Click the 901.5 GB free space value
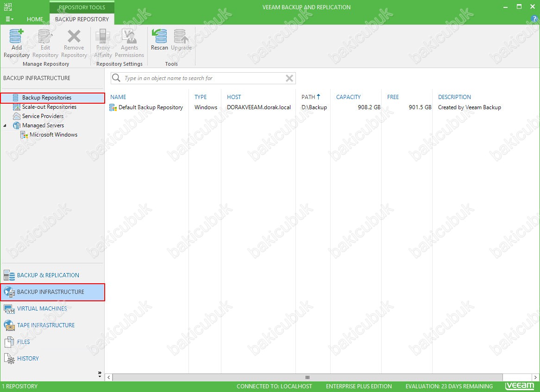Image resolution: width=540 pixels, height=392 pixels. click(x=420, y=107)
